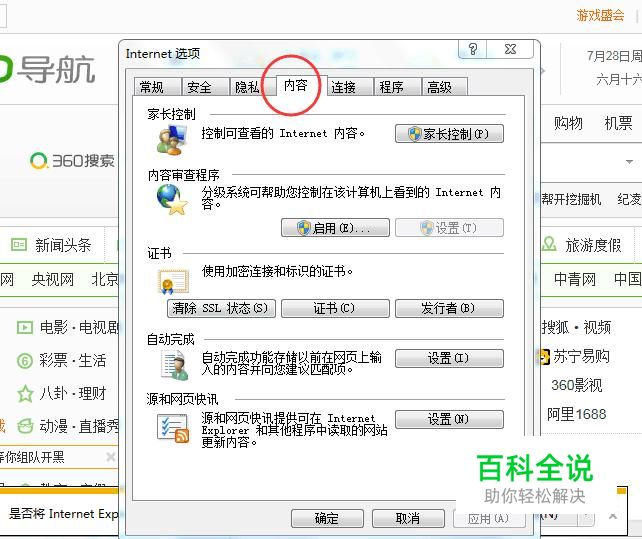Click the help question mark button in dialog title

473,49
